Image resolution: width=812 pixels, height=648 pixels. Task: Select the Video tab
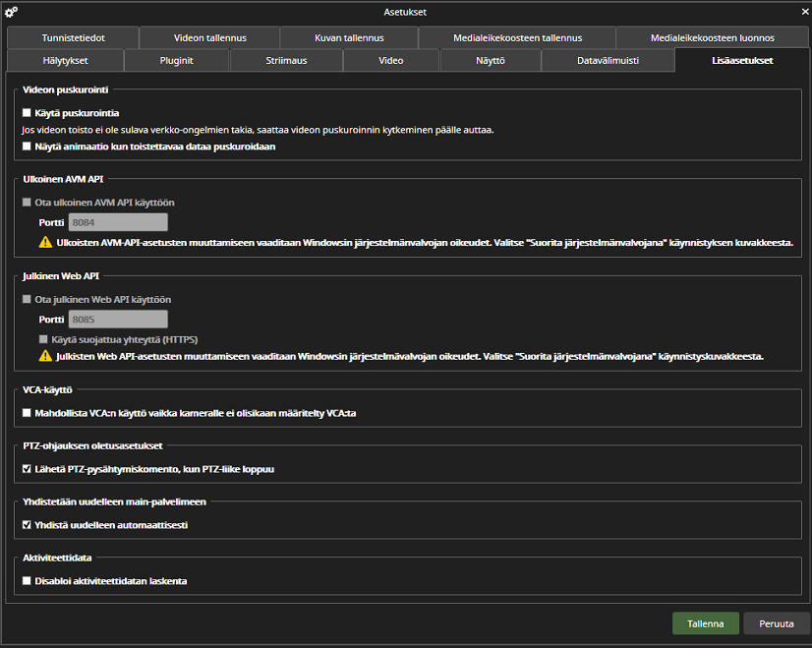pos(391,61)
